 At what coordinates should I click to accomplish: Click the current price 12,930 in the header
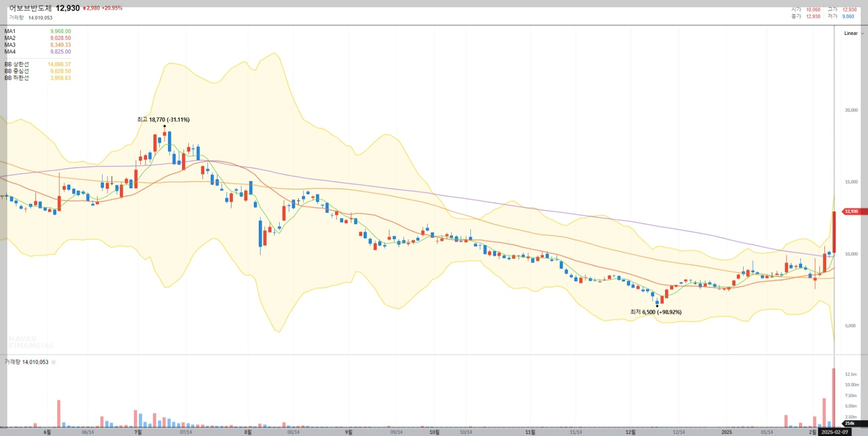pos(67,8)
